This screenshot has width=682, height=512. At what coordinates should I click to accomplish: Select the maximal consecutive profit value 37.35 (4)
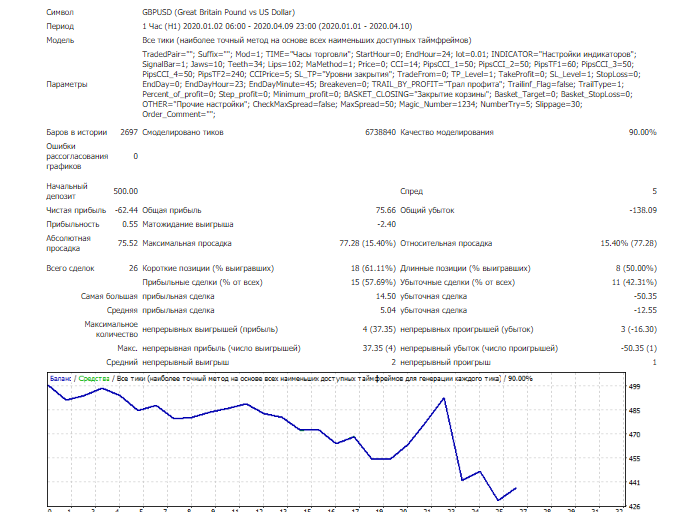[x=379, y=348]
